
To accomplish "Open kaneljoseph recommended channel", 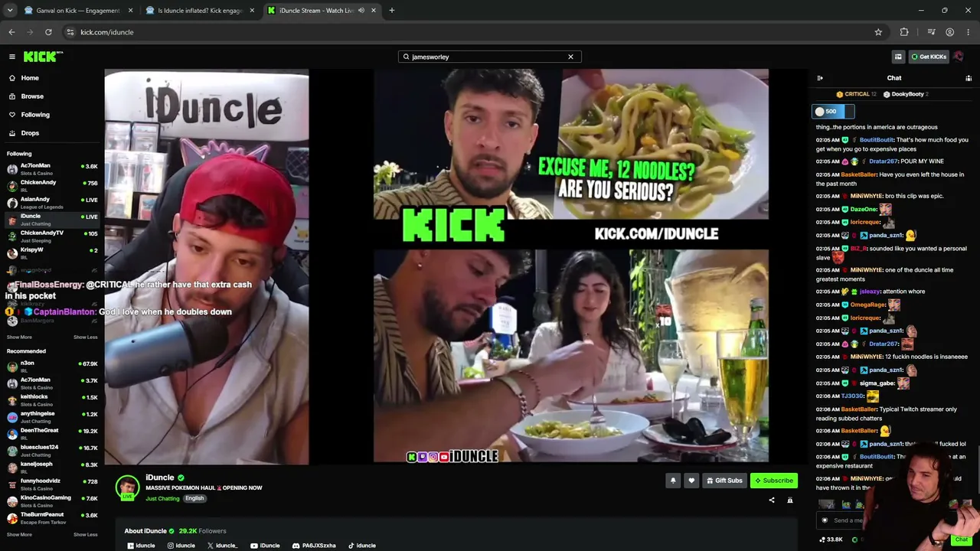I will (x=52, y=467).
